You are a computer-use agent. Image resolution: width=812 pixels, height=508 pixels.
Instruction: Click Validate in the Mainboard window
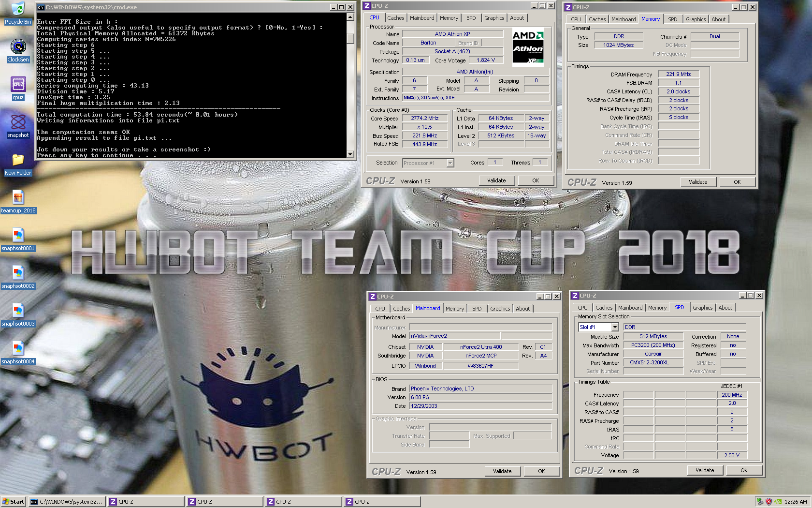[502, 471]
